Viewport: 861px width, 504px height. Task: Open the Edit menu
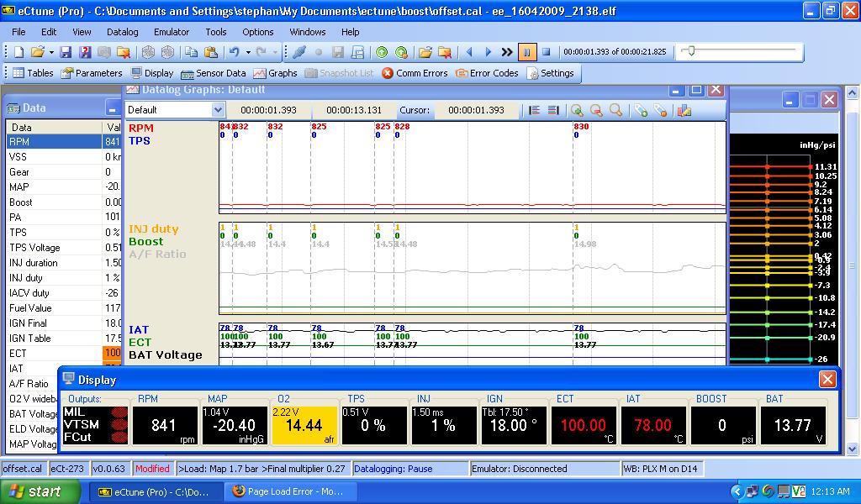coord(49,32)
